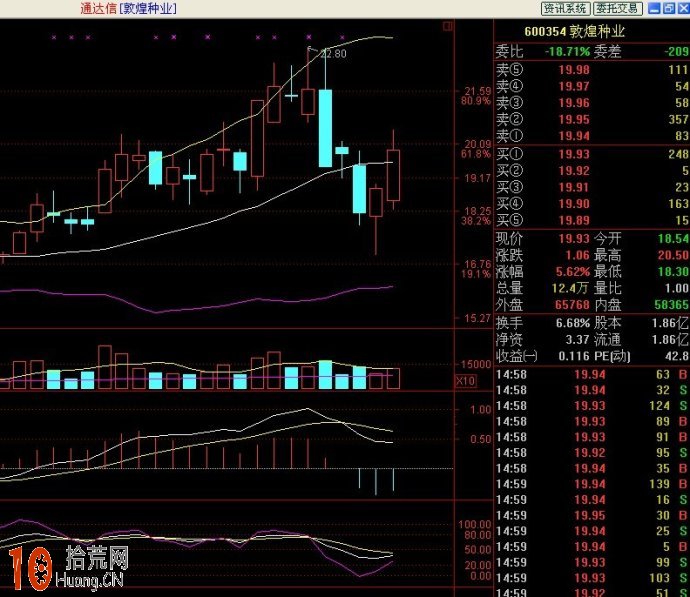The height and width of the screenshot is (597, 690).
Task: Select the 卖⑤ 19.98 ask row
Action: 592,70
